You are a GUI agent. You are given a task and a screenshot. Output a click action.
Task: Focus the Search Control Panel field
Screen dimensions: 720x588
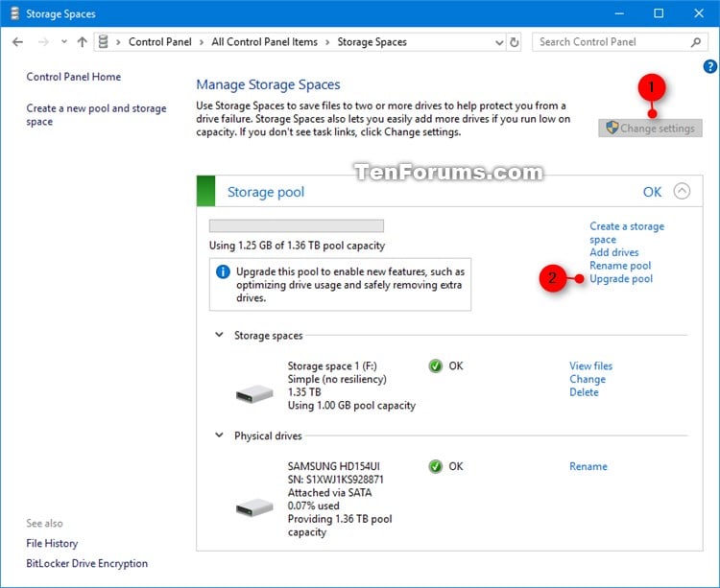618,42
